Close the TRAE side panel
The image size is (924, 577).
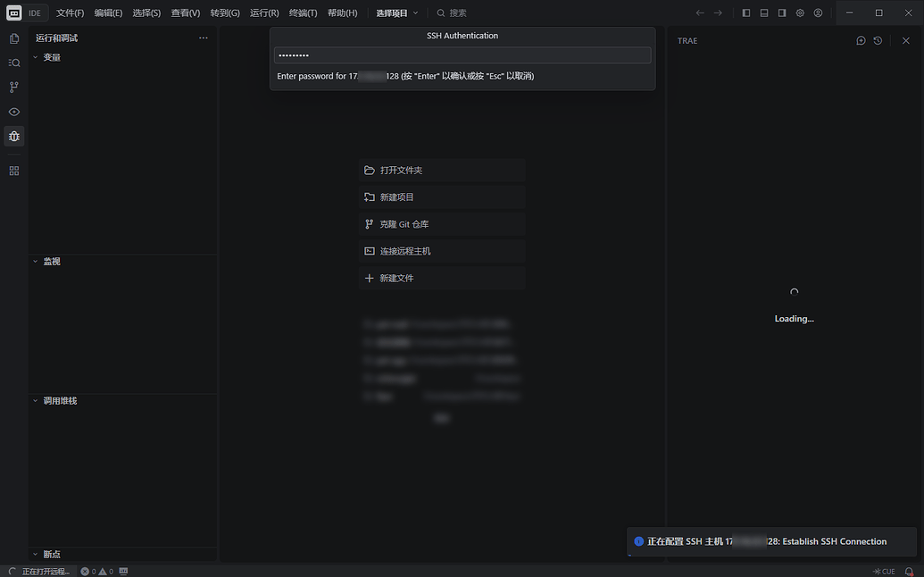tap(906, 41)
